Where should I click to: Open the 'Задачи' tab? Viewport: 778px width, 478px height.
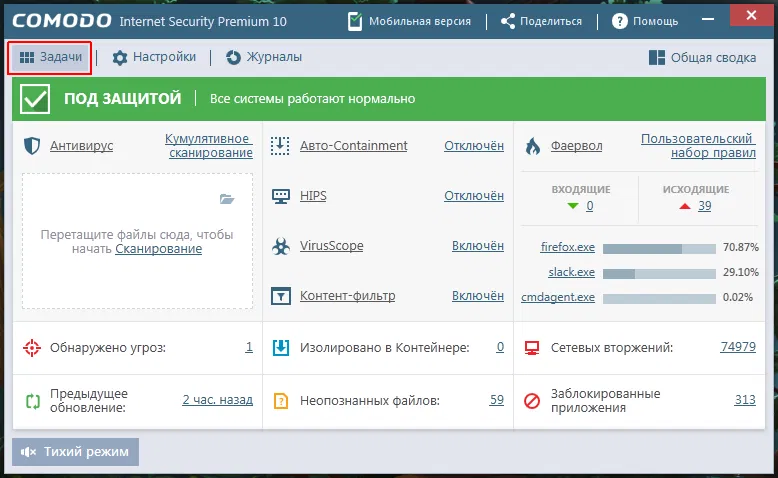pyautogui.click(x=50, y=58)
